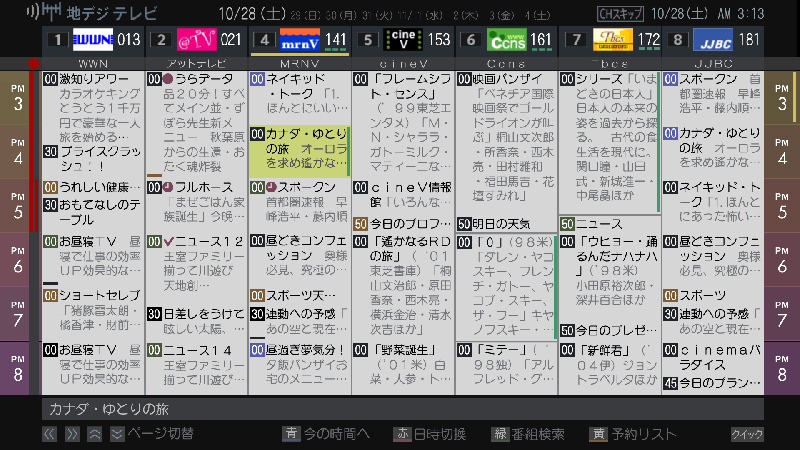
Task: Toggle the CHスキップ channel skip option
Action: click(620, 13)
